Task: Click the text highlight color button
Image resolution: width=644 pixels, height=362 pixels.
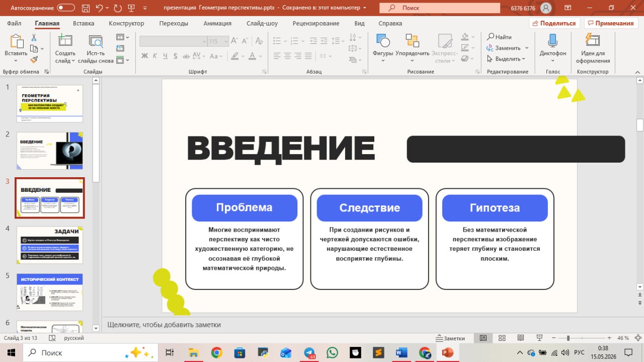Action: (236, 56)
